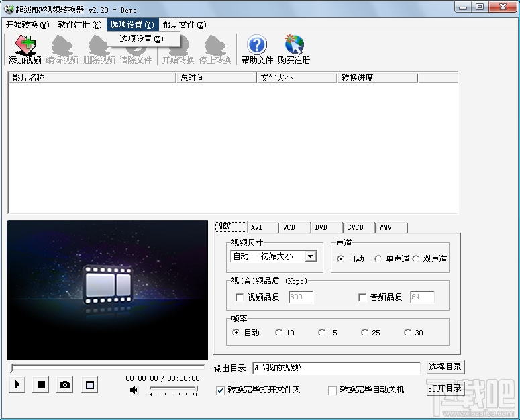The image size is (520, 420).
Task: Open the 开始转换(W) menu
Action: tap(28, 25)
